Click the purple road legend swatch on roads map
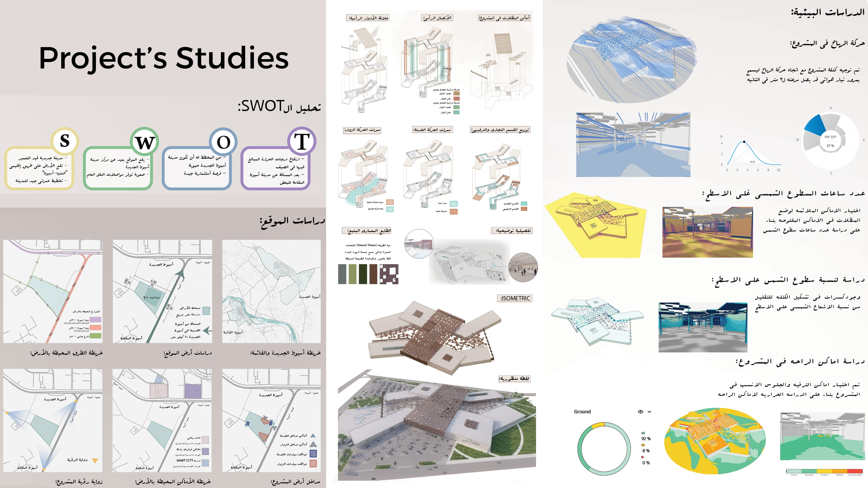 (x=95, y=320)
